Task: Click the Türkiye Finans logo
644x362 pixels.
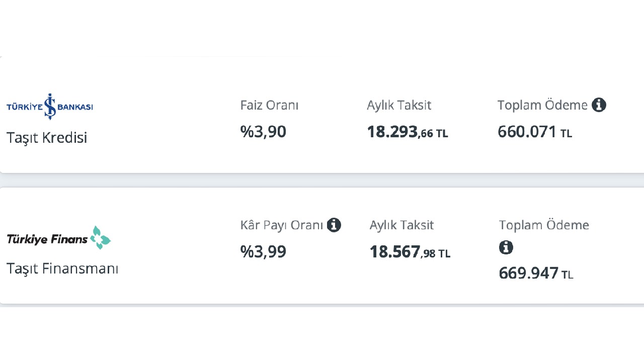Action: [x=58, y=238]
